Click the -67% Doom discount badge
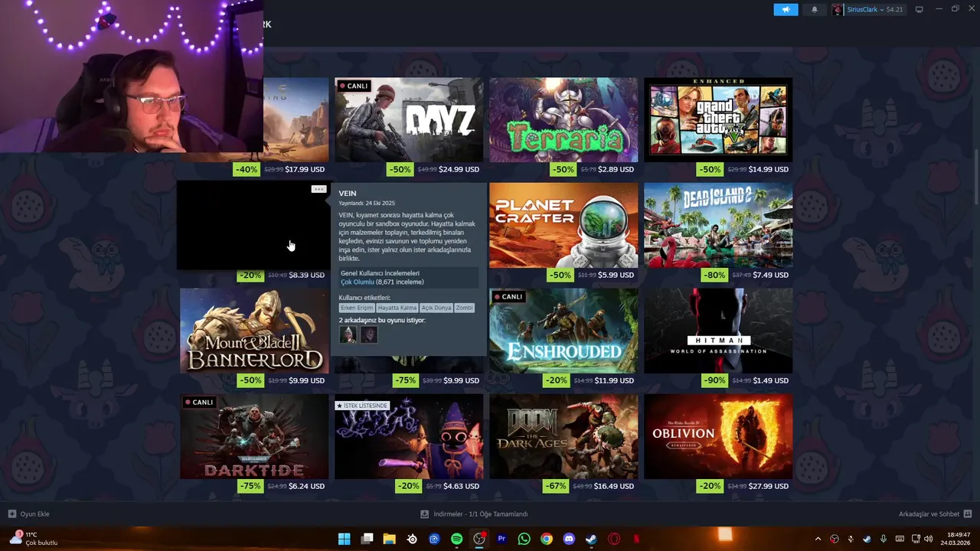980x551 pixels. [x=556, y=486]
